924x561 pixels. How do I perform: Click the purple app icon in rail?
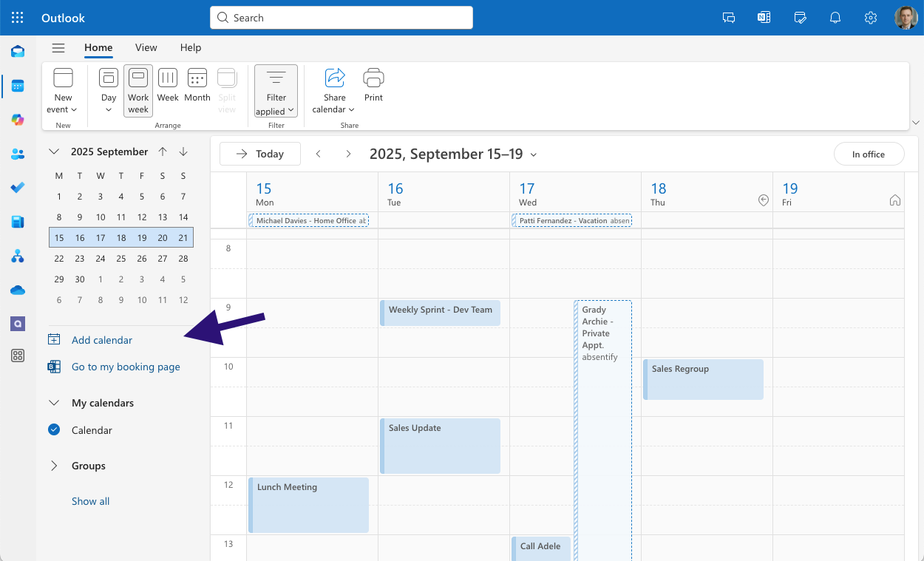(x=18, y=324)
